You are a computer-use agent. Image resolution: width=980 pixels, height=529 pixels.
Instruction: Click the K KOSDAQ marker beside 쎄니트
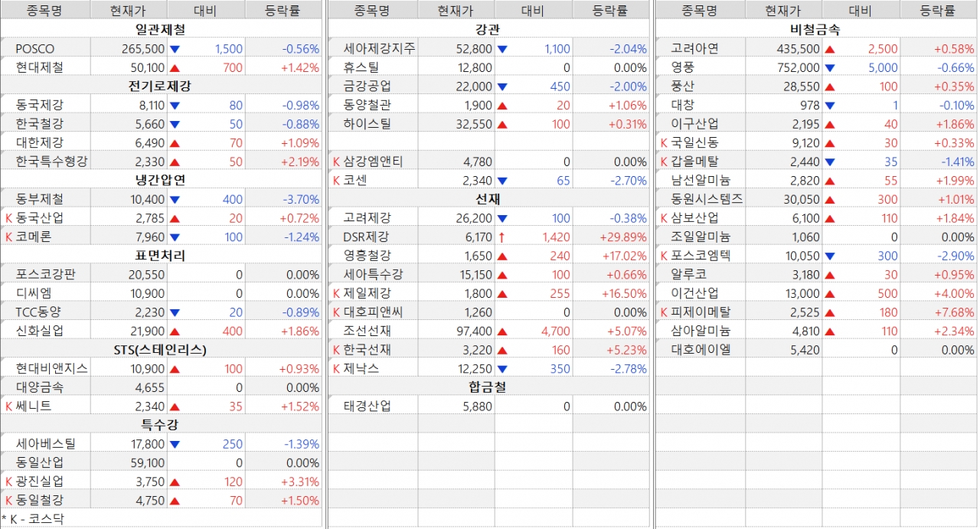coord(8,407)
